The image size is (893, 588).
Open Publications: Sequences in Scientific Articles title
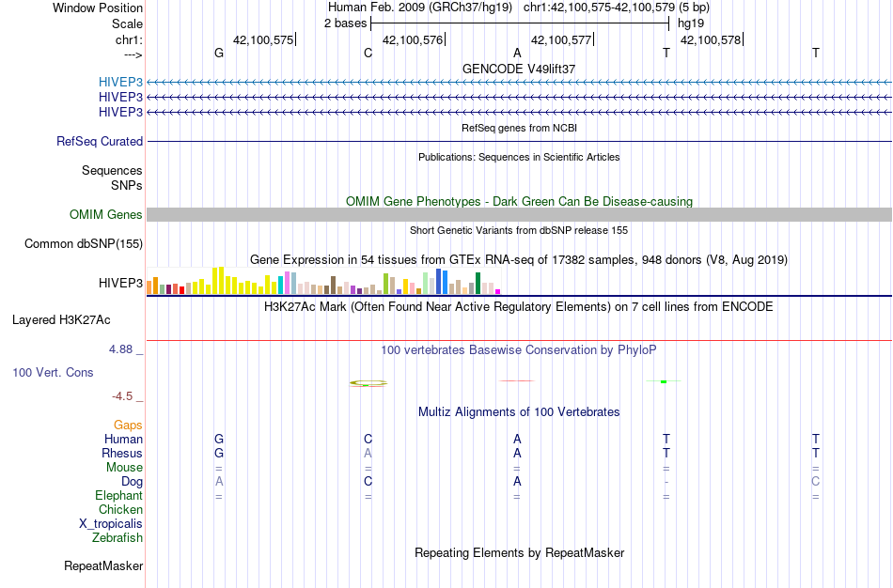point(519,157)
